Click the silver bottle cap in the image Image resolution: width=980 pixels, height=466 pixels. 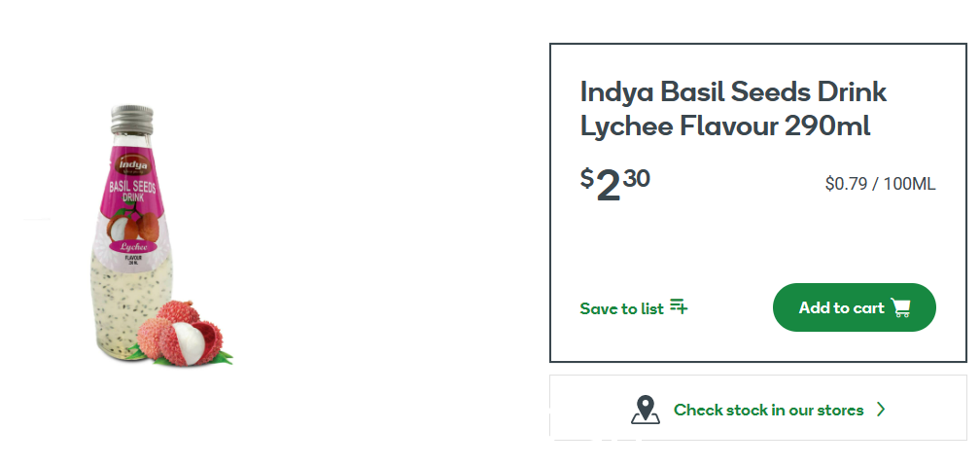coord(132,120)
